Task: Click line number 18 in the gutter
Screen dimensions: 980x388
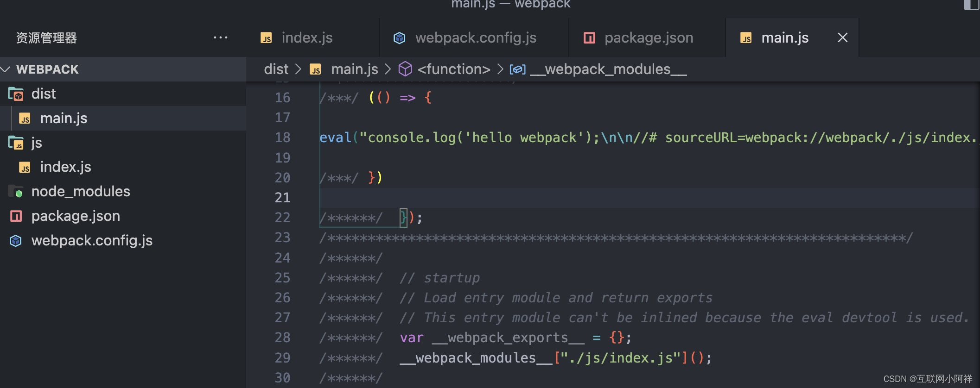Action: click(282, 138)
